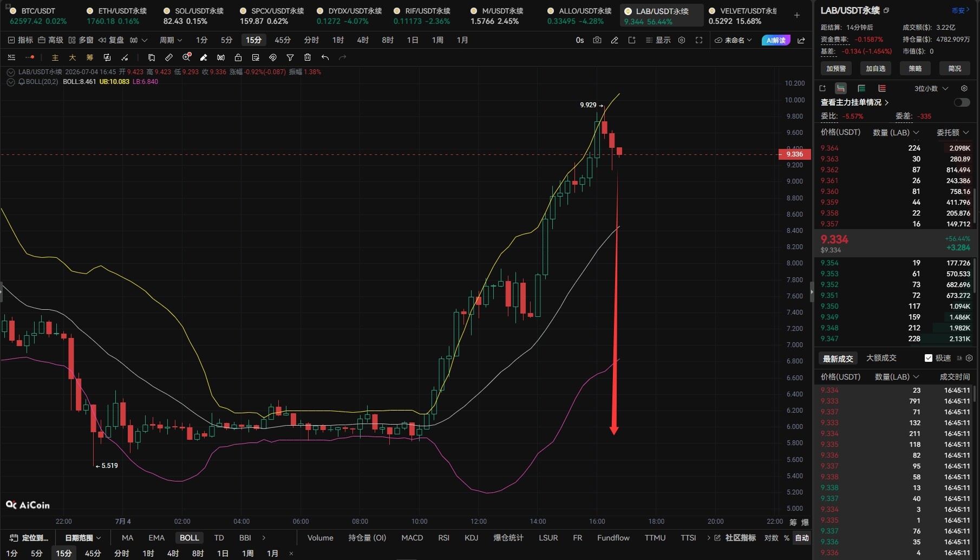980x560 pixels.
Task: Click the 主 indicator icon
Action: pos(55,57)
